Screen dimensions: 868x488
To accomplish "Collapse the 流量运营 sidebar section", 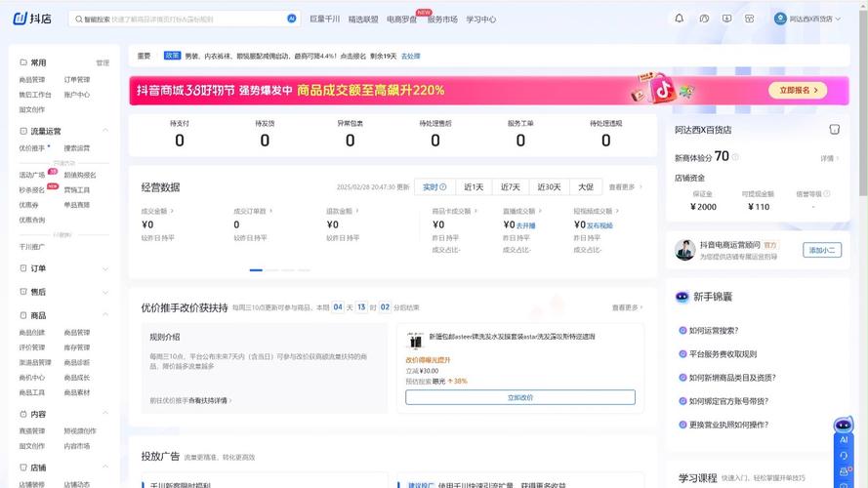I will [x=105, y=131].
